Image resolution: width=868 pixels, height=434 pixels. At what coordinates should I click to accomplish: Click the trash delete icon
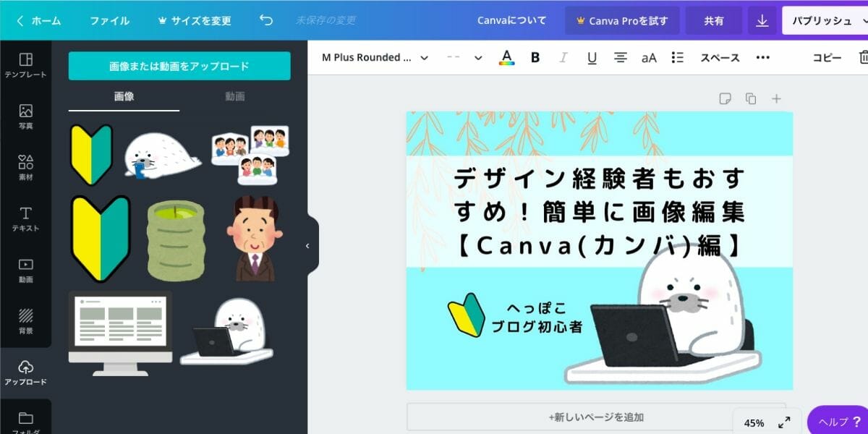(x=863, y=57)
